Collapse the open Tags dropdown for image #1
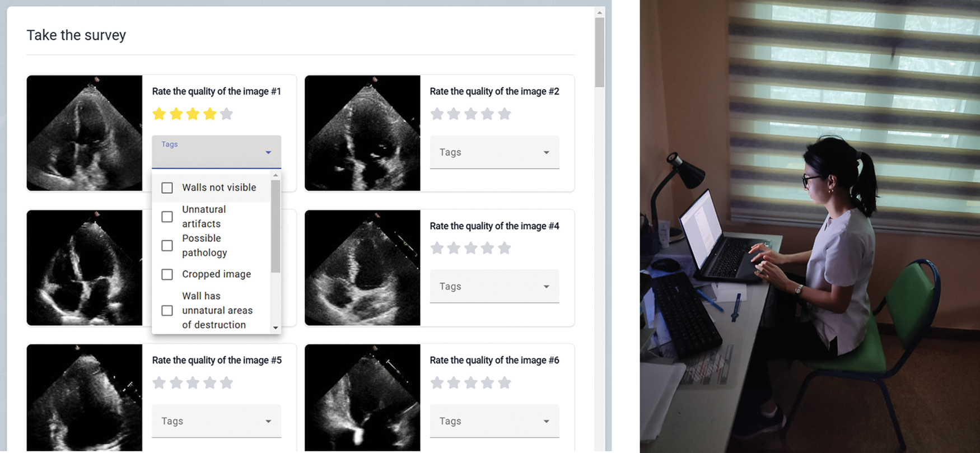 tap(268, 152)
